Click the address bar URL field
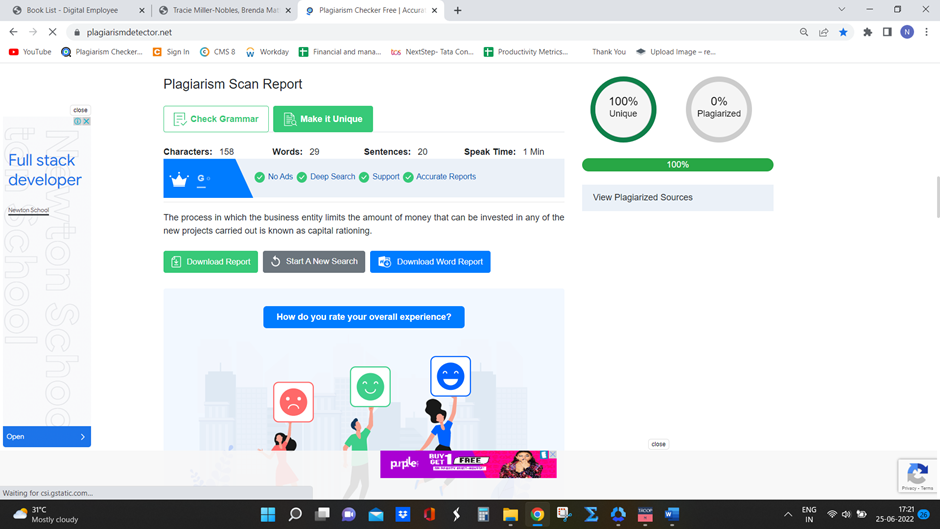Image resolution: width=940 pixels, height=529 pixels. coord(400,32)
